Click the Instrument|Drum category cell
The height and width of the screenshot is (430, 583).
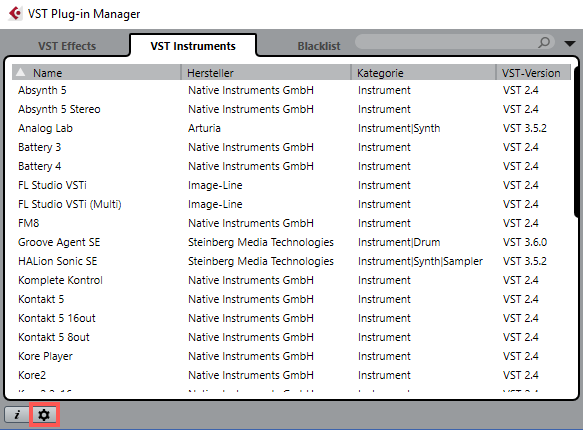399,242
